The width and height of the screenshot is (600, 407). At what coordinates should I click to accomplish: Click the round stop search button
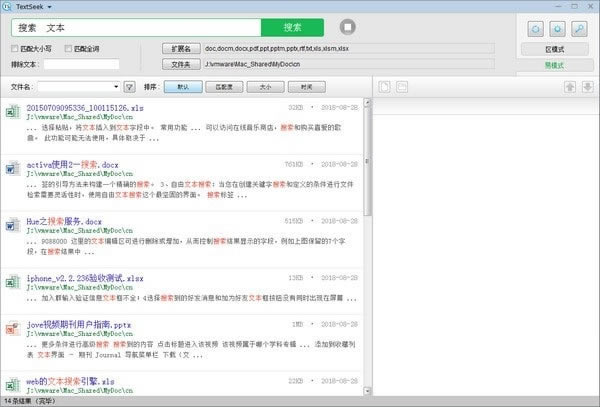(x=347, y=27)
